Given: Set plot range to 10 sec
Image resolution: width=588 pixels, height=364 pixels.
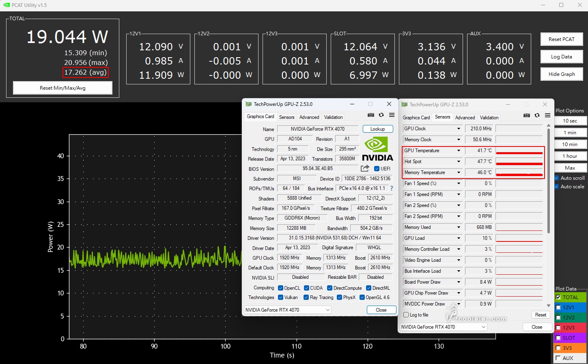Looking at the screenshot, I should click(x=570, y=121).
